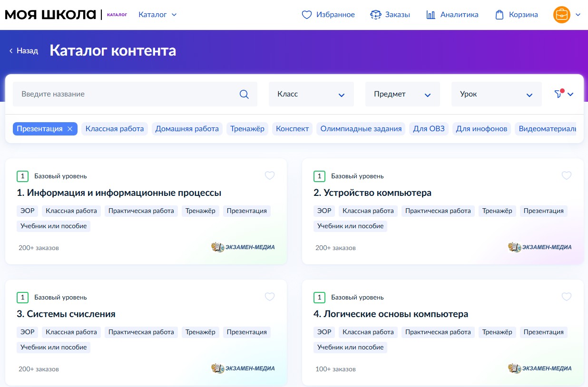The width and height of the screenshot is (588, 387).
Task: Click Экзамен-Медиа logo on Информация card
Action: 243,247
